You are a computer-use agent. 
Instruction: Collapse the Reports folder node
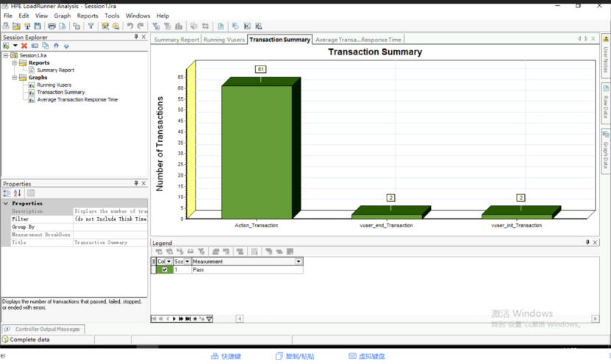click(x=15, y=63)
